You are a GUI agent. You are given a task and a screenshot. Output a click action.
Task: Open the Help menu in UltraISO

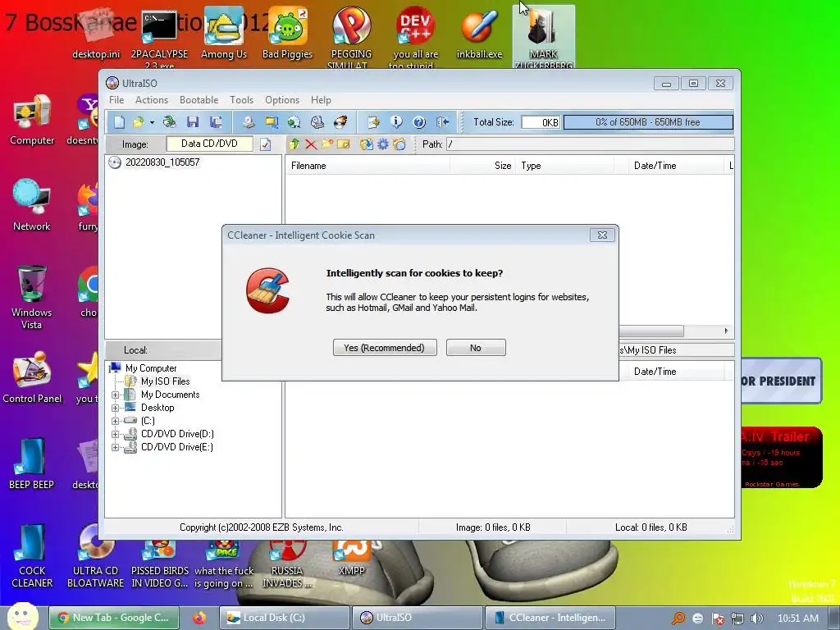tap(321, 100)
